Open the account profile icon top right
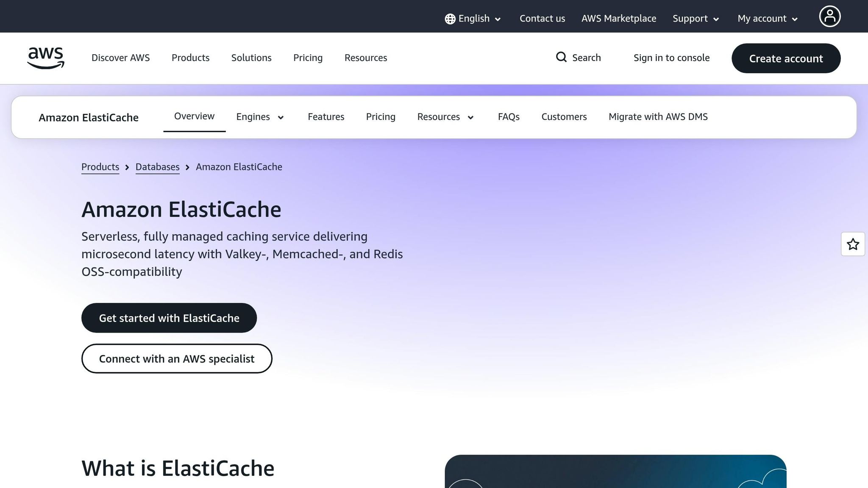The height and width of the screenshot is (488, 868). (x=829, y=16)
